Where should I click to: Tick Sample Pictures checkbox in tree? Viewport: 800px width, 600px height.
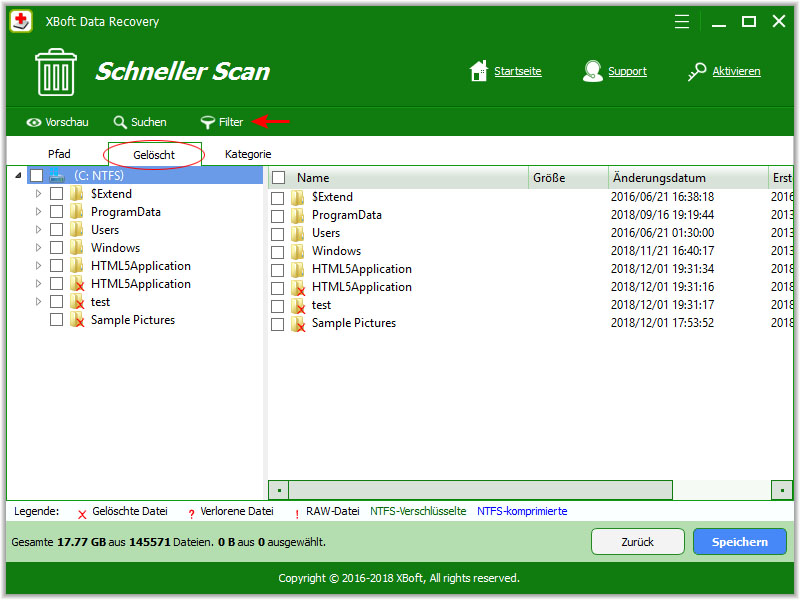click(x=57, y=320)
